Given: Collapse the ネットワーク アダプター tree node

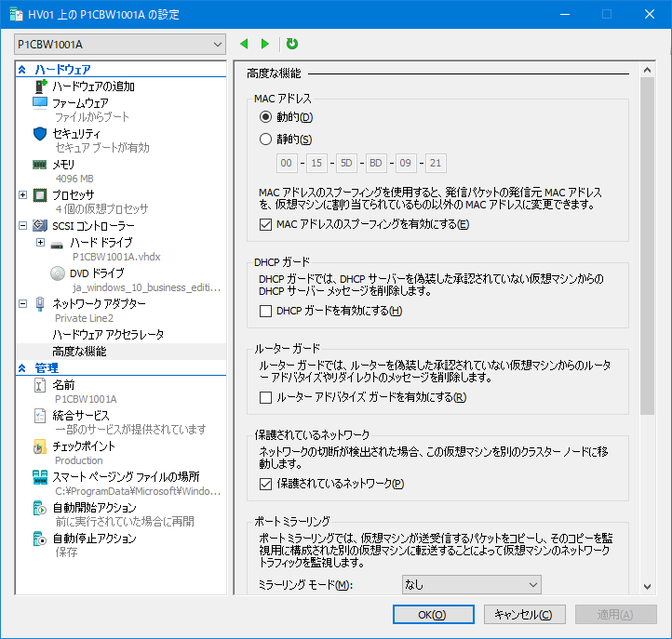Looking at the screenshot, I should click(x=23, y=303).
